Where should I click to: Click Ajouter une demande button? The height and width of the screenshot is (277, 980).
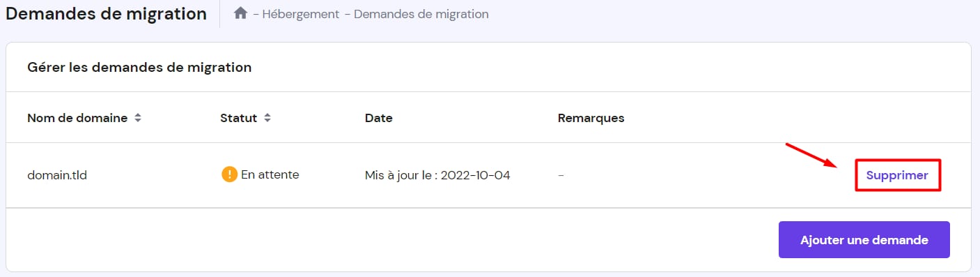point(864,240)
